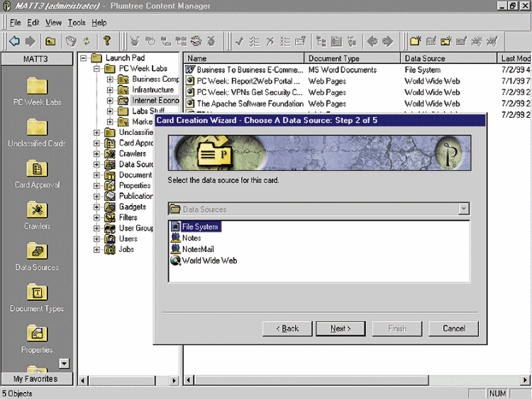Viewport: 532px width, 399px height.
Task: Sort list by Data Source column header
Action: (x=449, y=58)
